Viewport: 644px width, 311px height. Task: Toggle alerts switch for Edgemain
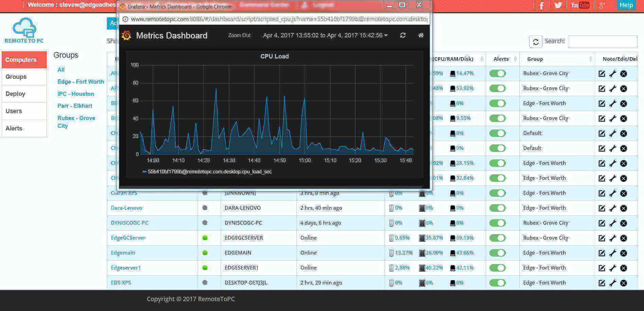pyautogui.click(x=498, y=253)
